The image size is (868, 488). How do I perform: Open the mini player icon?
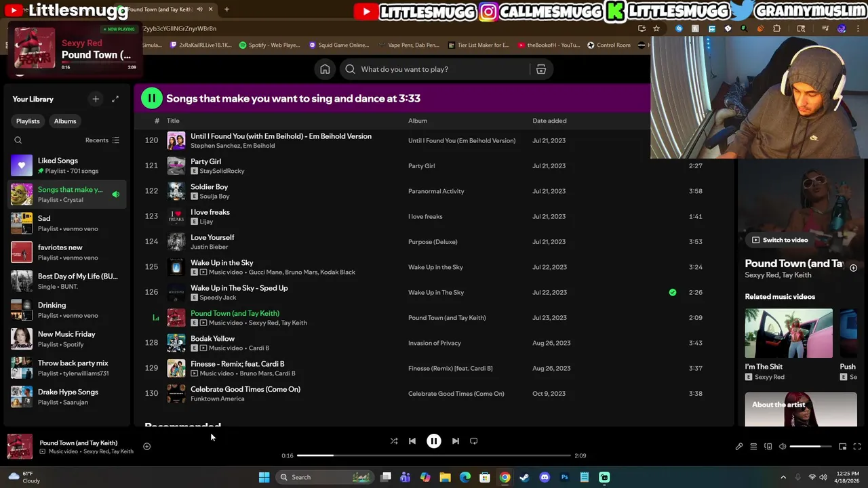click(x=842, y=447)
